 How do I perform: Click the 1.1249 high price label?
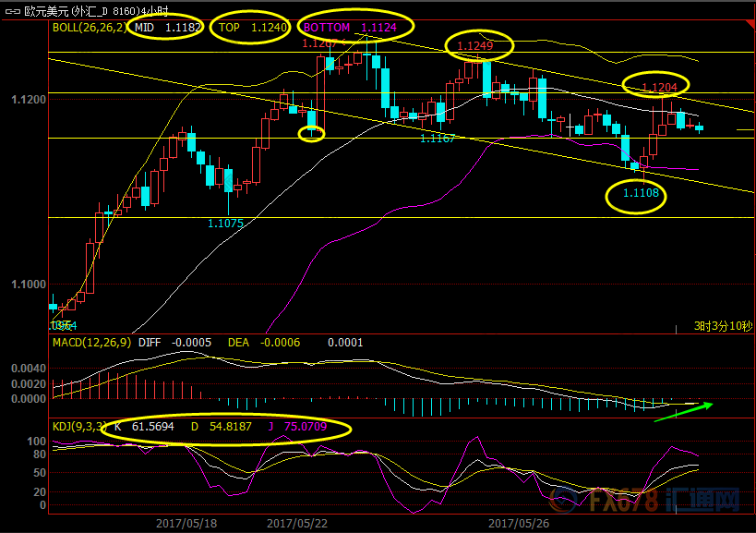(476, 46)
